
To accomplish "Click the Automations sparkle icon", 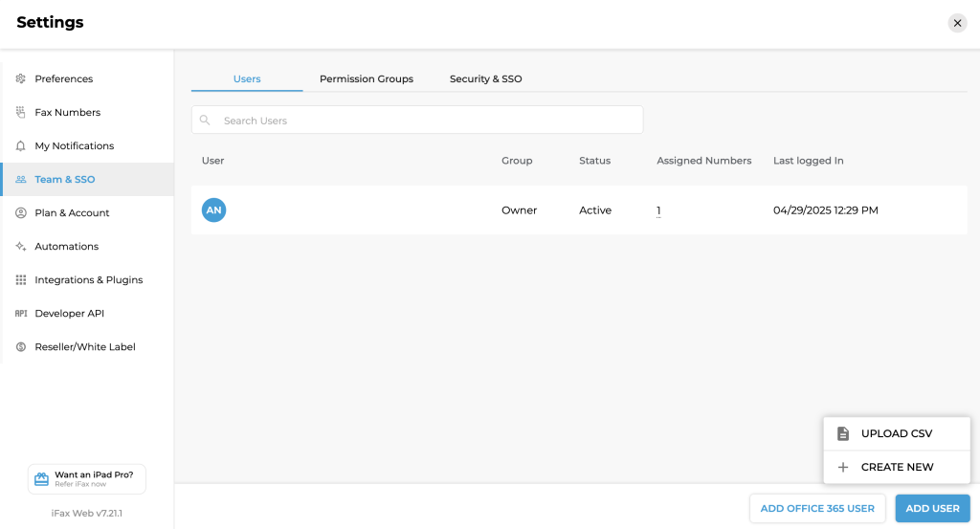I will tap(21, 246).
